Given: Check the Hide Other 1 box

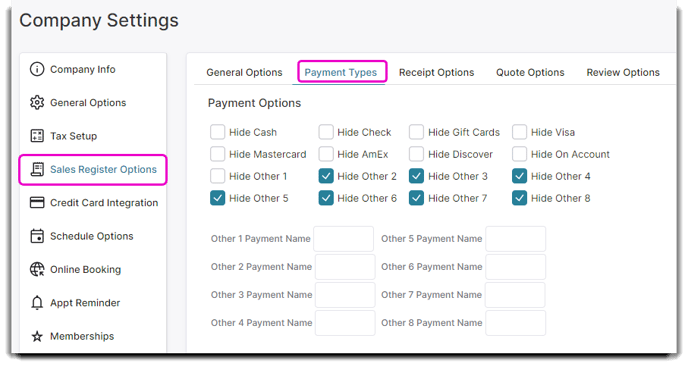Looking at the screenshot, I should point(218,176).
